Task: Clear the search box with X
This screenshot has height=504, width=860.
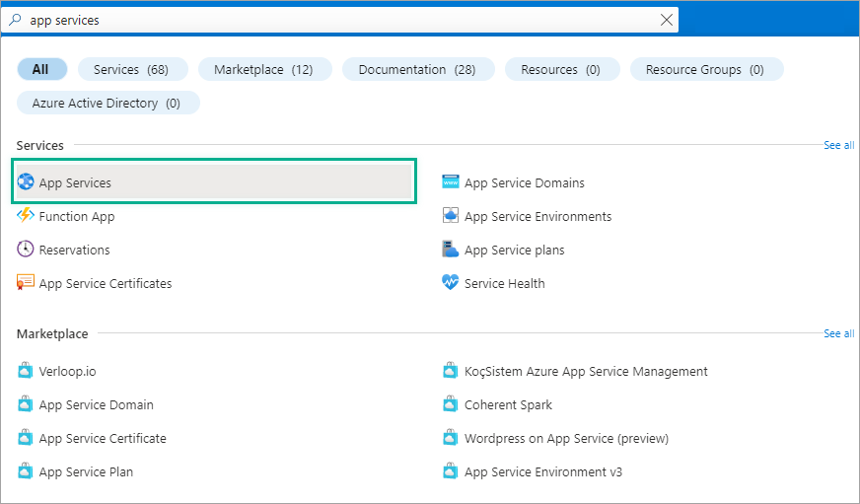Action: 667,20
